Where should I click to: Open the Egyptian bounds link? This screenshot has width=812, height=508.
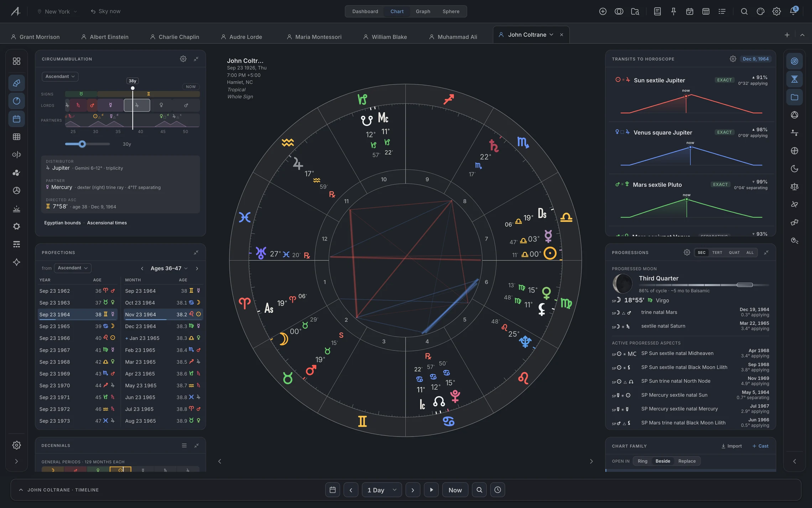62,222
